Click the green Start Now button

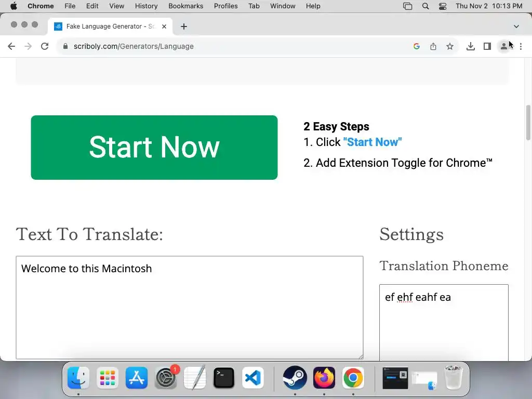click(x=154, y=148)
